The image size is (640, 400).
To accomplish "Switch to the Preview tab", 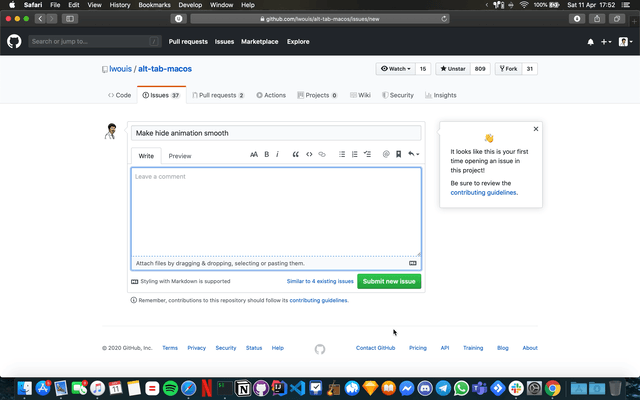I will click(x=180, y=156).
